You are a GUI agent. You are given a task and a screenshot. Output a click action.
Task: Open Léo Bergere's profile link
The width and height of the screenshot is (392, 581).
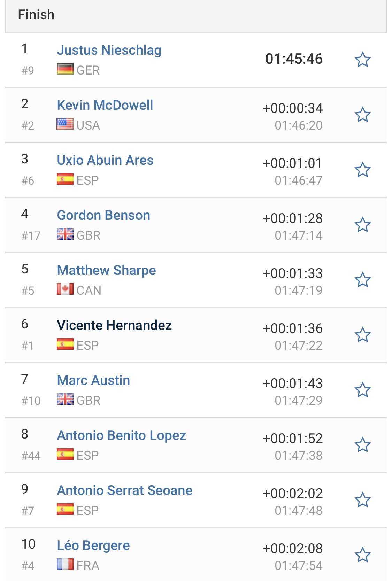coord(93,545)
